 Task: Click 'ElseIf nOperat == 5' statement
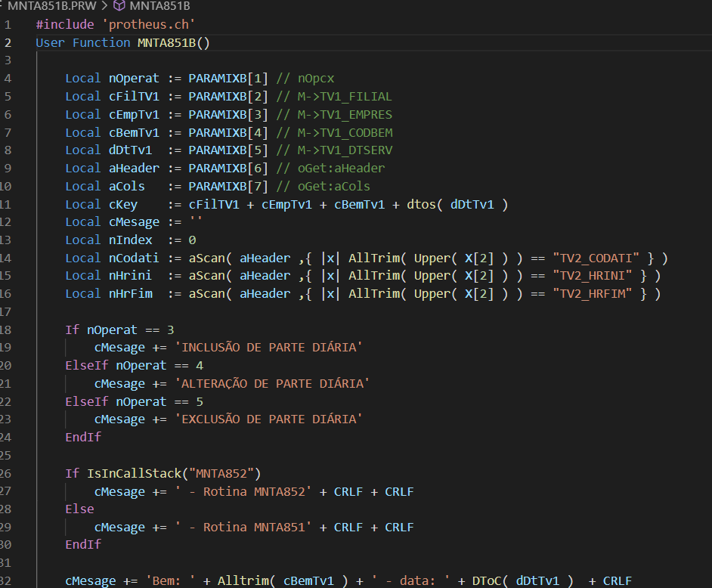coord(134,402)
